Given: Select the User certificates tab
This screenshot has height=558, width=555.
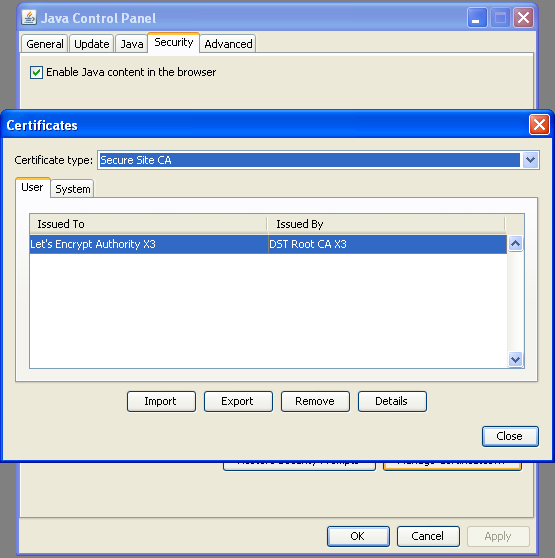Looking at the screenshot, I should click(x=32, y=187).
